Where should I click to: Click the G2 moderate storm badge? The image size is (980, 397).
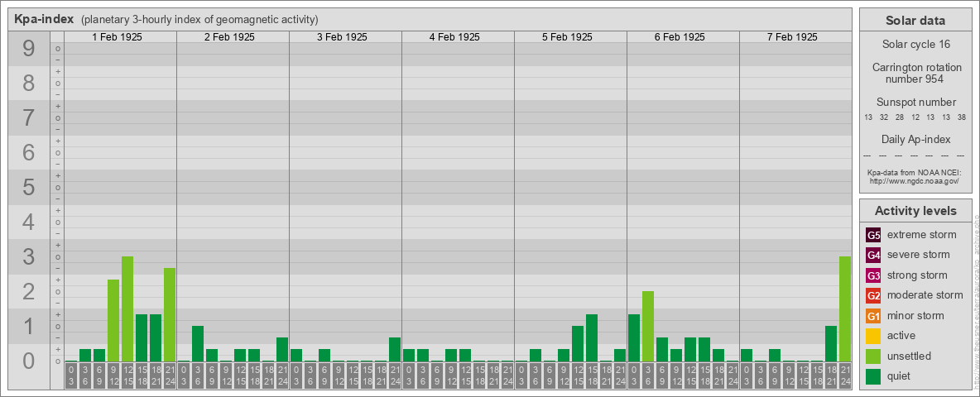873,295
